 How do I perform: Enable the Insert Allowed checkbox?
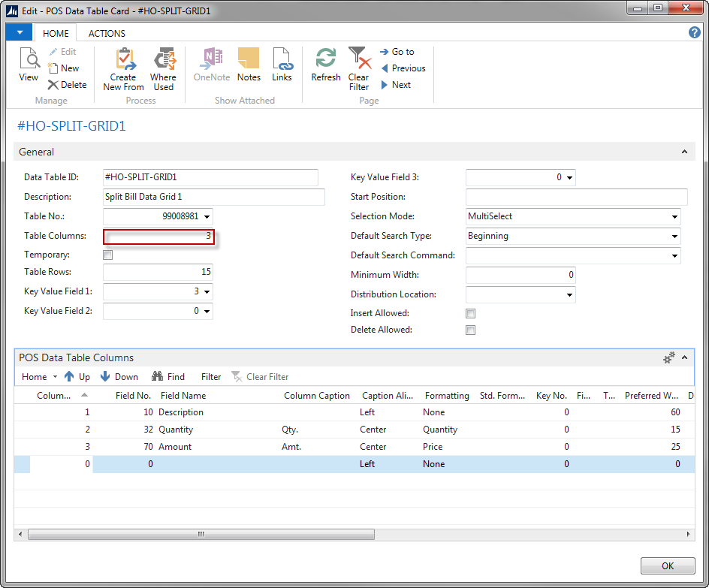coord(471,314)
